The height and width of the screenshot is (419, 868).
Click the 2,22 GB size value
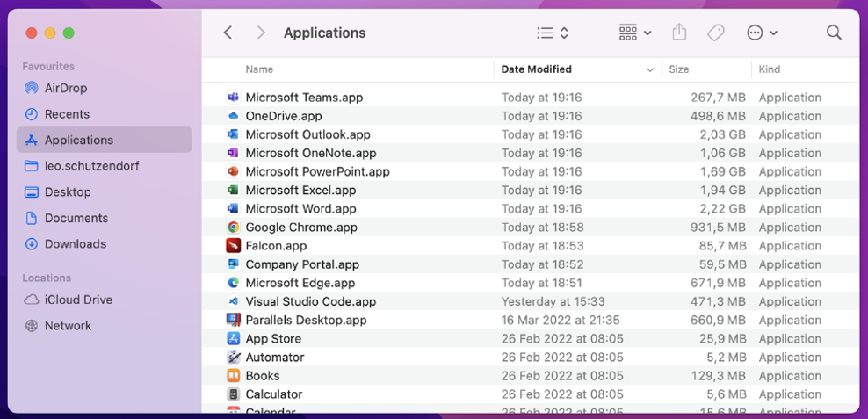(x=722, y=209)
